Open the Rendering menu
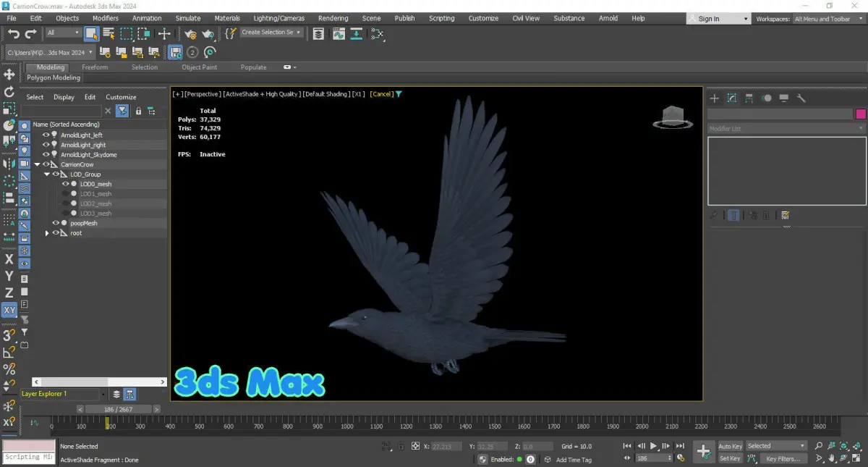This screenshot has height=467, width=868. (x=333, y=18)
